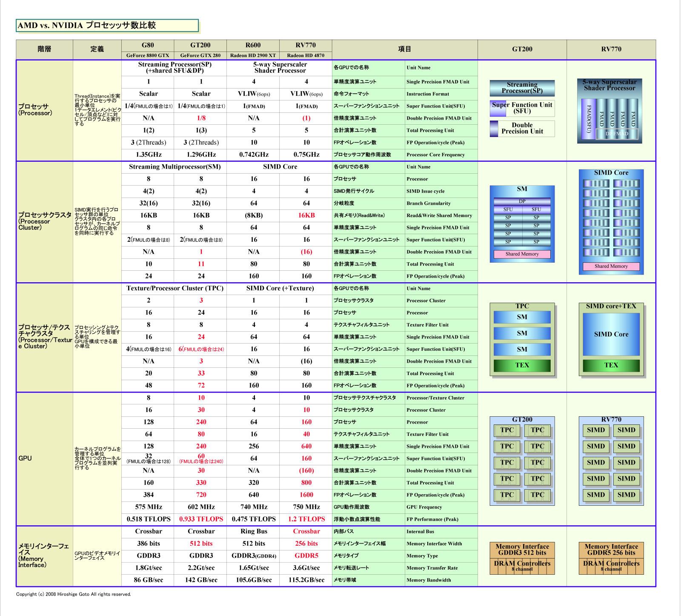Select the "0.518 TFLOPS" cell
Screen dimensions: 681x616
149,519
